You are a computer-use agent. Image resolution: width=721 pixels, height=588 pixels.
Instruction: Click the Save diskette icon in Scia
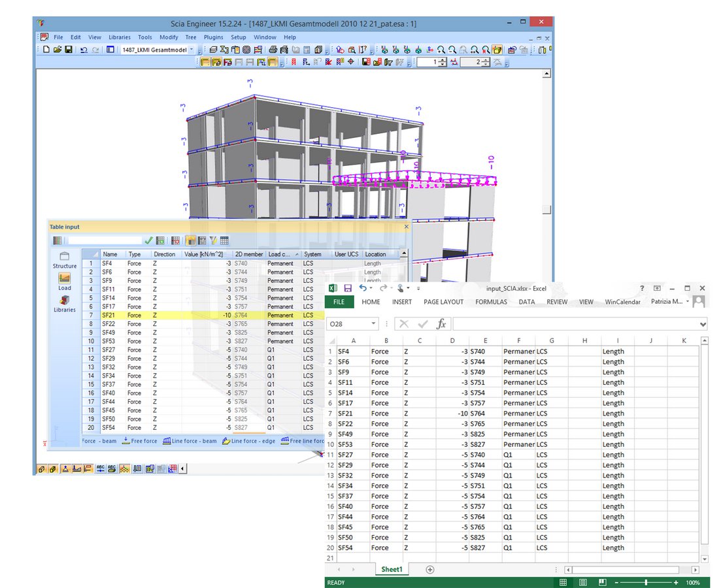(x=69, y=50)
